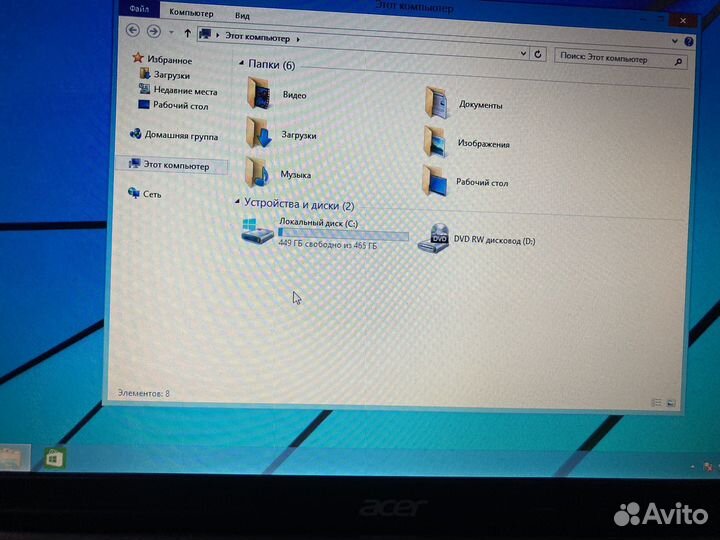The image size is (720, 540).
Task: Click the search magnifier icon
Action: (679, 62)
